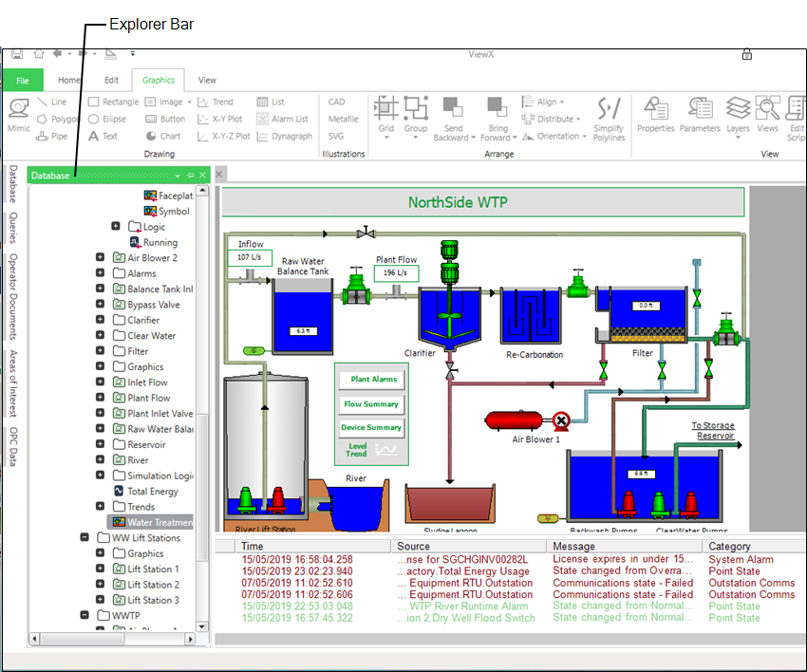
Task: Open the File menu
Action: 22,80
